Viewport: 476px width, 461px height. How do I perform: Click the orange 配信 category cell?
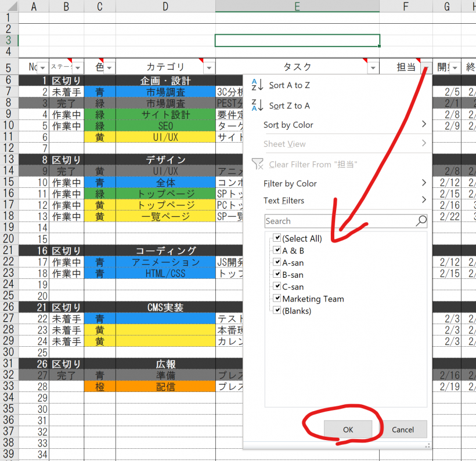(x=165, y=387)
